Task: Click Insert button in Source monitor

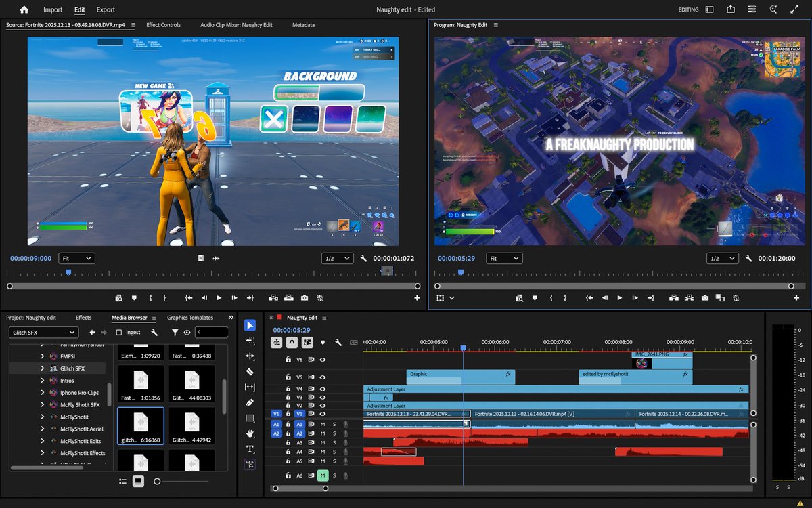Action: 273,297
